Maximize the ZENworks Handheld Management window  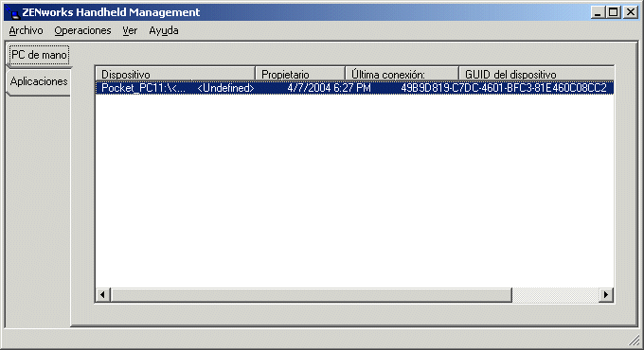(x=613, y=12)
